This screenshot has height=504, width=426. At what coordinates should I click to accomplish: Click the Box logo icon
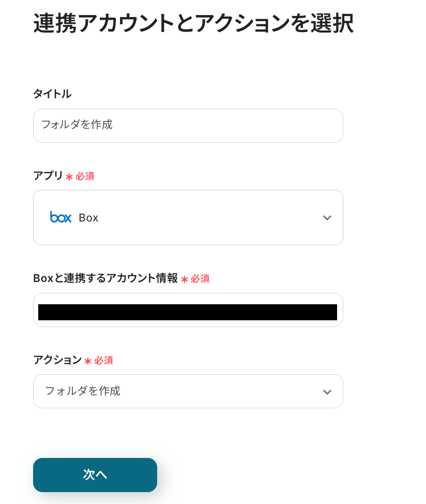tap(60, 217)
